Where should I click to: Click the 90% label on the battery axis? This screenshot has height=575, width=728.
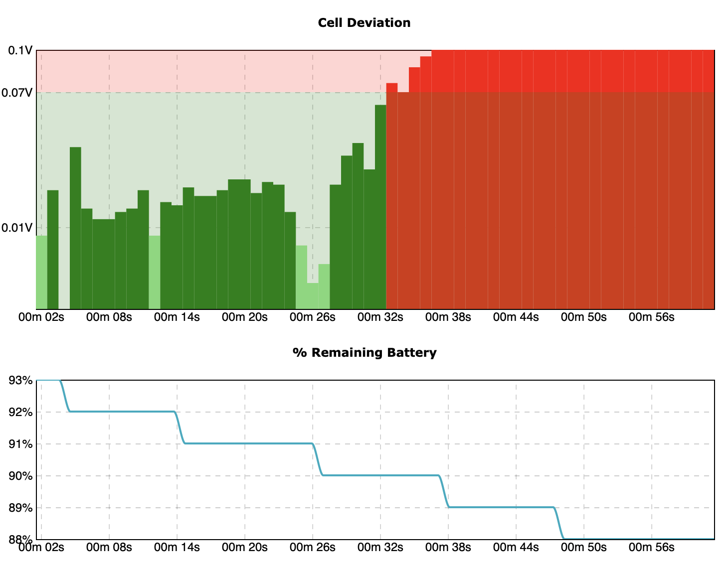click(20, 476)
